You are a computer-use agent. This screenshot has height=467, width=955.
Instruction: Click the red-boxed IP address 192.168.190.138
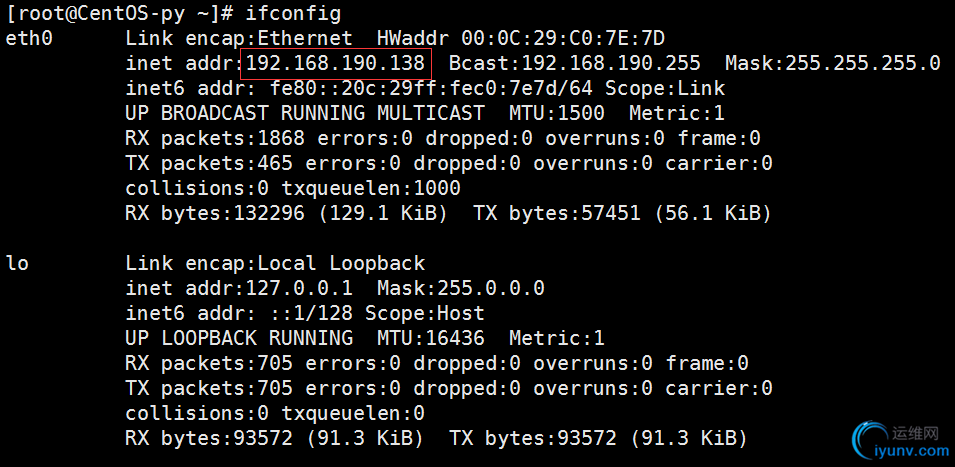click(x=336, y=64)
